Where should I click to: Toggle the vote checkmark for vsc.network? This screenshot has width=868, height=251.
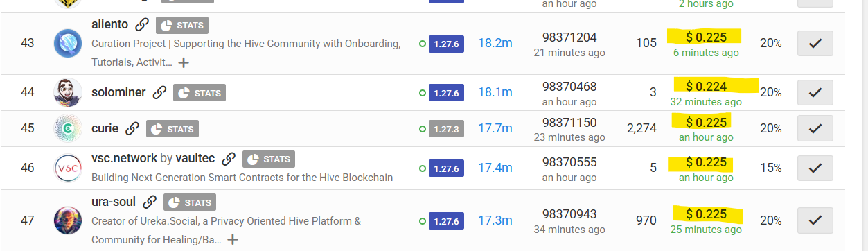click(815, 168)
